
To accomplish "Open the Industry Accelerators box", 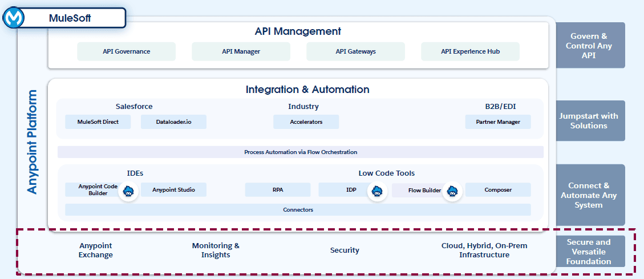I will [306, 122].
